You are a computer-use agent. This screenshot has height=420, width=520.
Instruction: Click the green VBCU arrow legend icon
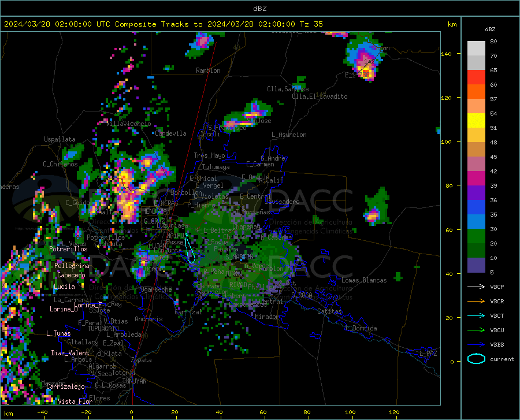point(476,330)
